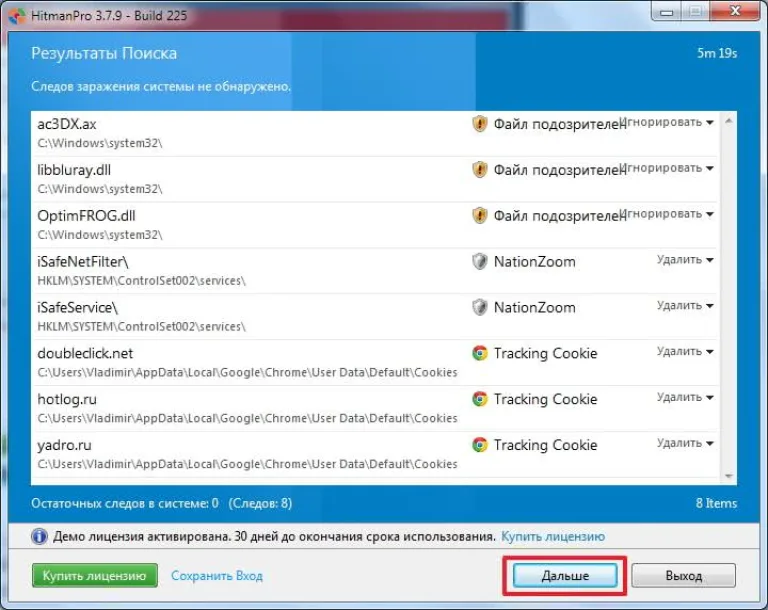The height and width of the screenshot is (610, 768).
Task: Click the HitmanPro logo in title bar
Action: click(17, 16)
